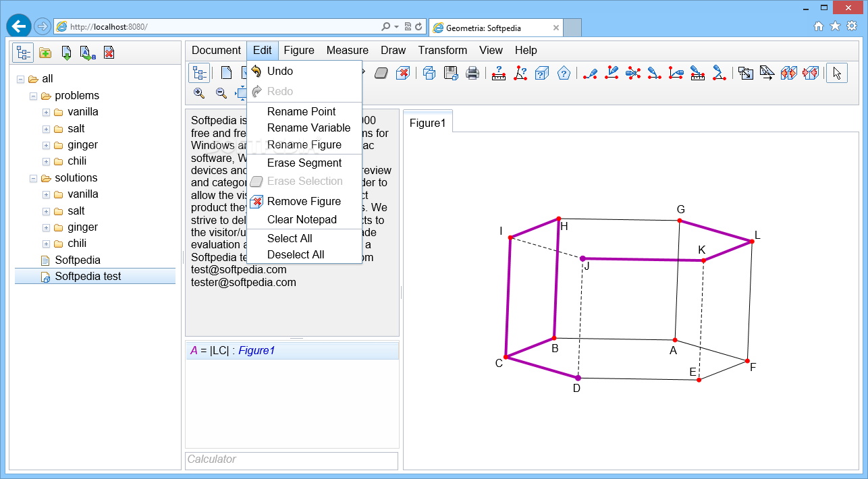
Task: Choose Select All from Edit menu
Action: click(x=305, y=238)
